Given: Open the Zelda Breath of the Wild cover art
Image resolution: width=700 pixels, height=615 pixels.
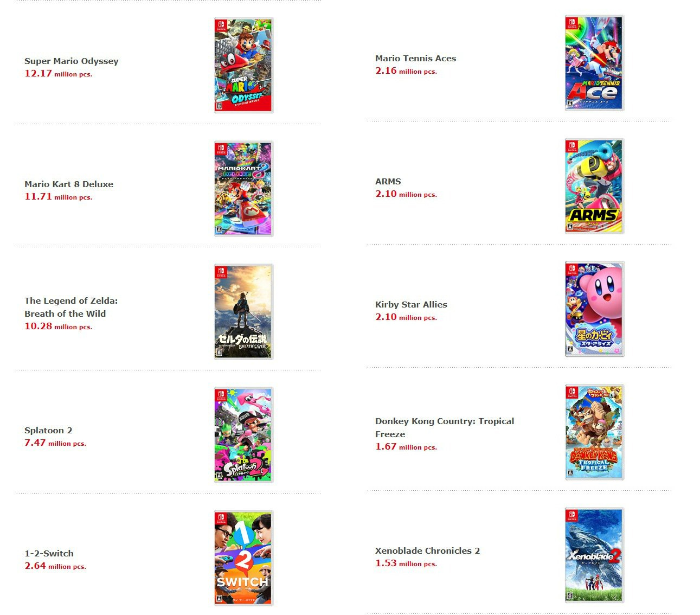Looking at the screenshot, I should [x=243, y=311].
